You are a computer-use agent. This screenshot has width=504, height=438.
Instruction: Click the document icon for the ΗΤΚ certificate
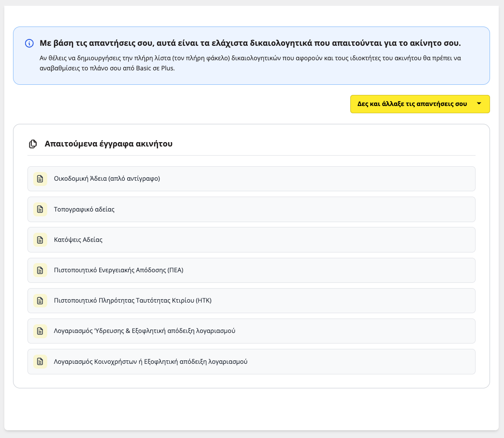coord(40,301)
